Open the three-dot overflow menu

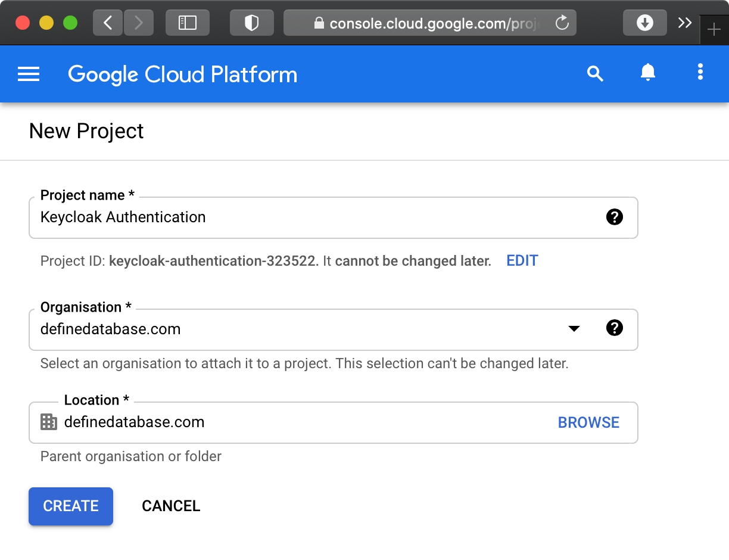tap(700, 72)
